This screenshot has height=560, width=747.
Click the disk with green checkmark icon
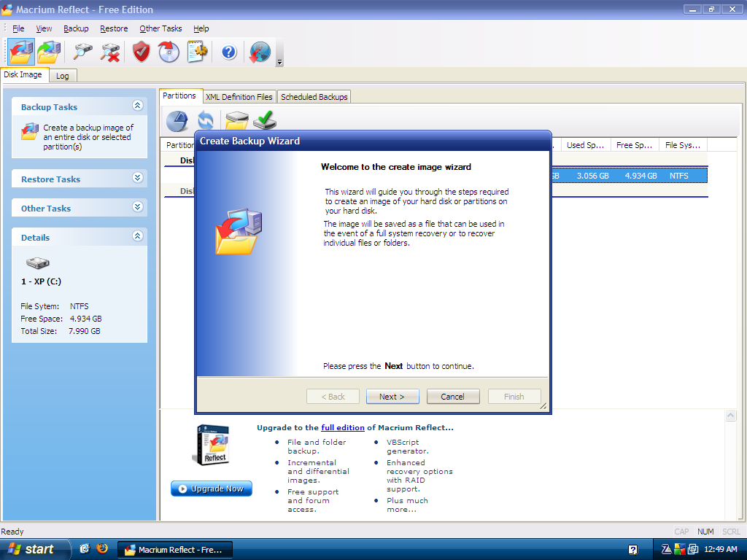(265, 120)
